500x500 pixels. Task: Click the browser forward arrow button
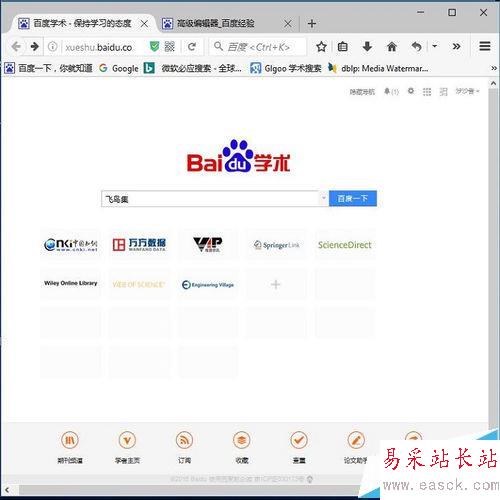(x=34, y=47)
